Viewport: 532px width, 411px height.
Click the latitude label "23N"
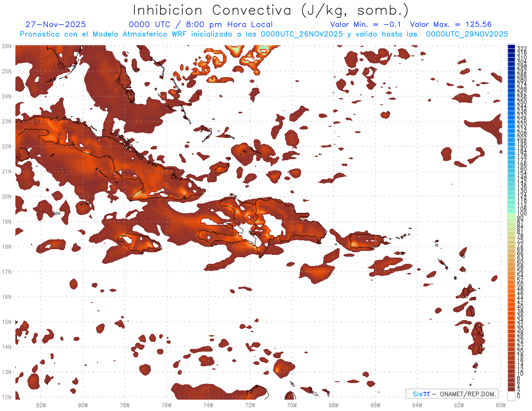pos(6,121)
